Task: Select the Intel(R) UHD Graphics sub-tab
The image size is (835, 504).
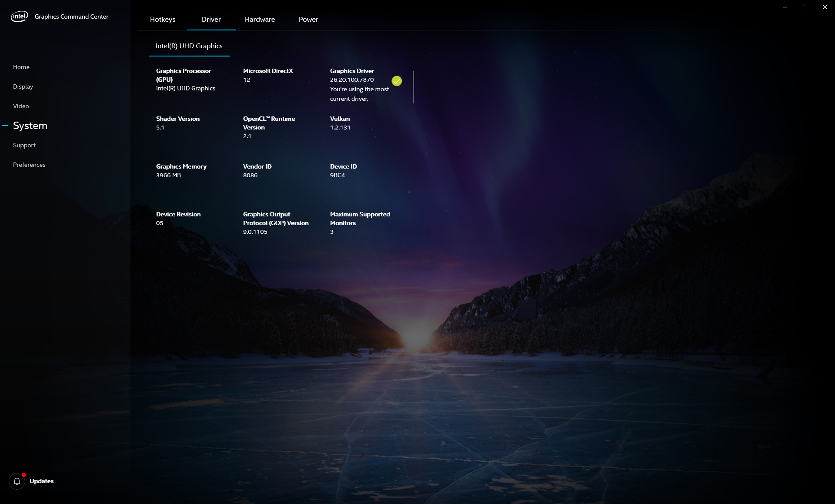Action: 189,46
